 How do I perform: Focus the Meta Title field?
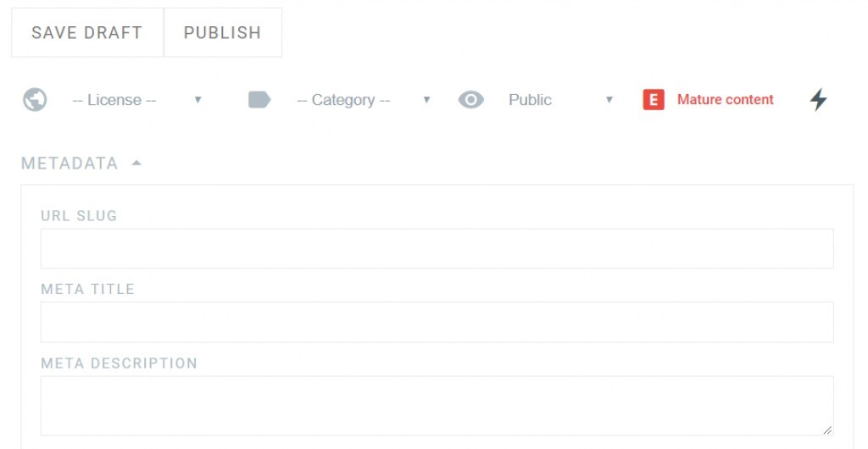click(437, 322)
